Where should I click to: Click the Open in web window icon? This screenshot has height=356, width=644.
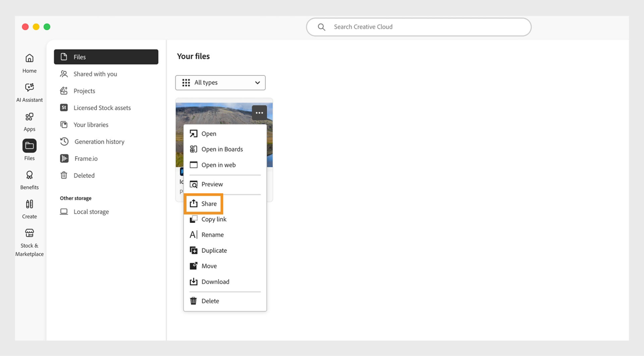coord(194,165)
